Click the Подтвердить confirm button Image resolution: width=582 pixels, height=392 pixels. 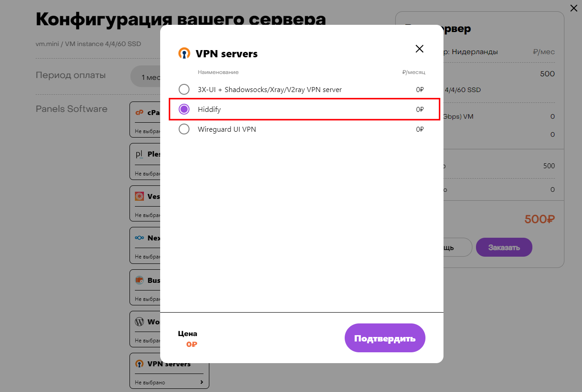385,338
